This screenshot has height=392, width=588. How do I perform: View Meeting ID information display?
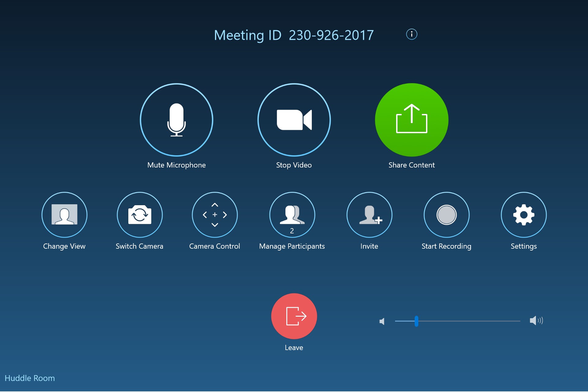(x=411, y=34)
